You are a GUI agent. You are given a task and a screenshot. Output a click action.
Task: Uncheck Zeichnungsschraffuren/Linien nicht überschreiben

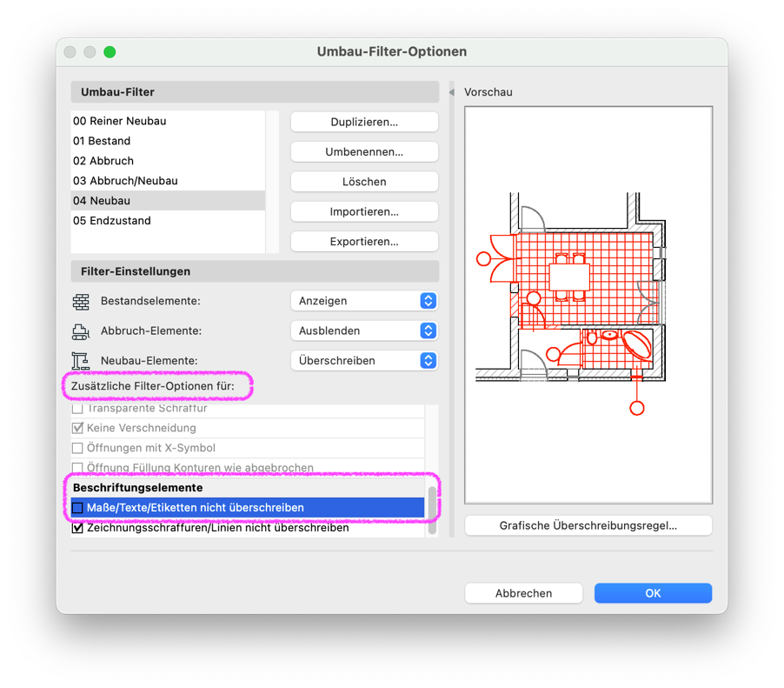point(77,528)
